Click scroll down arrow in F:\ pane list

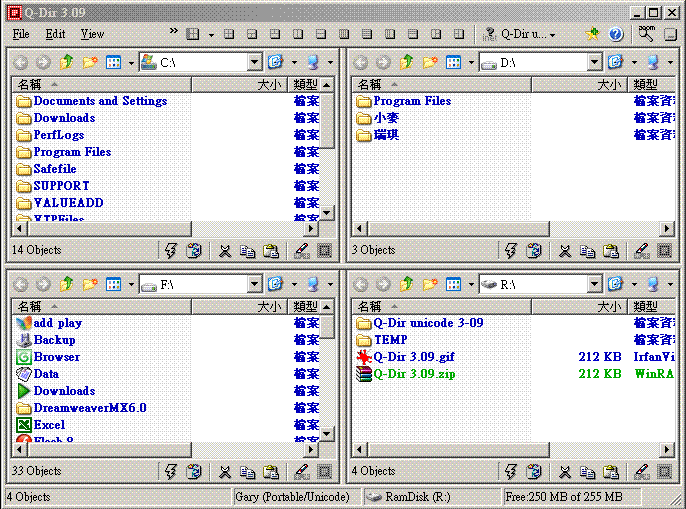[x=326, y=434]
